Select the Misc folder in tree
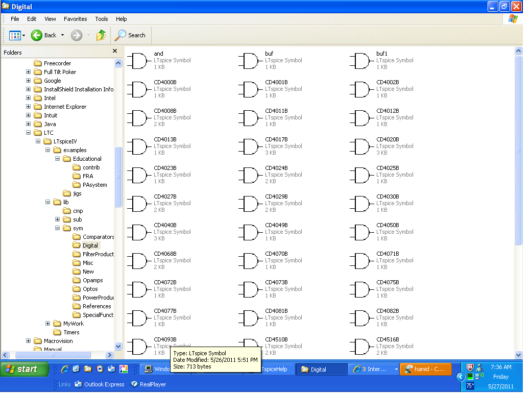The image size is (532, 393). (x=83, y=263)
